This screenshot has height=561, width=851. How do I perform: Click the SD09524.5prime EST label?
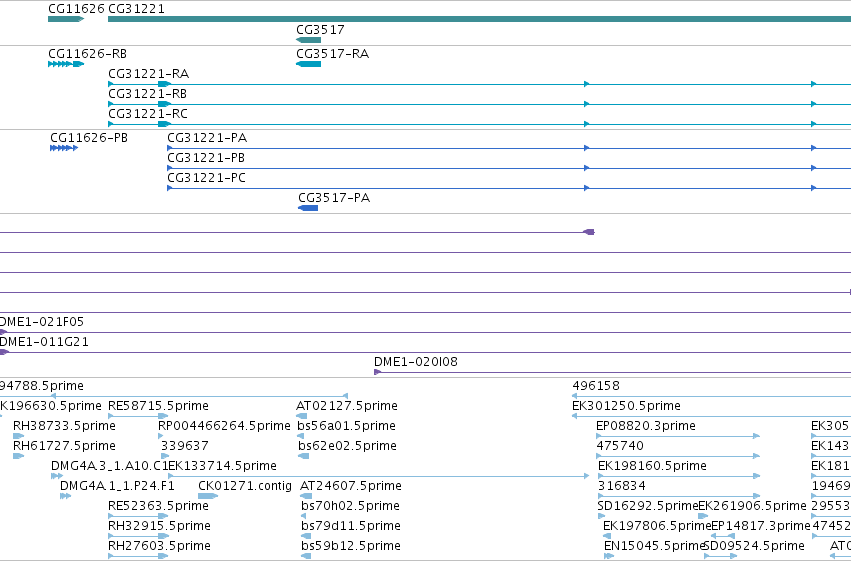(x=754, y=546)
